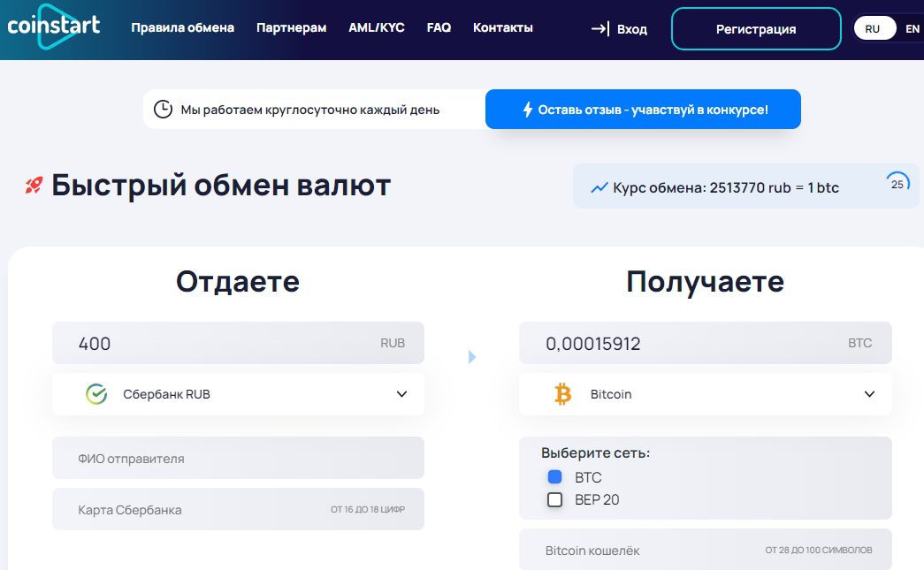924x570 pixels.
Task: Go to the AML/KYC page
Action: click(x=377, y=27)
